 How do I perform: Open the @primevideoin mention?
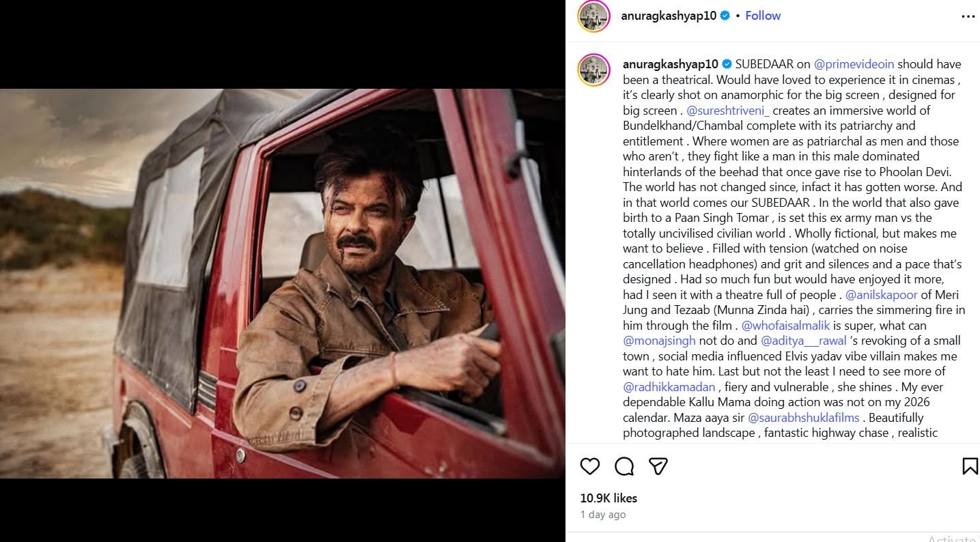pyautogui.click(x=854, y=64)
